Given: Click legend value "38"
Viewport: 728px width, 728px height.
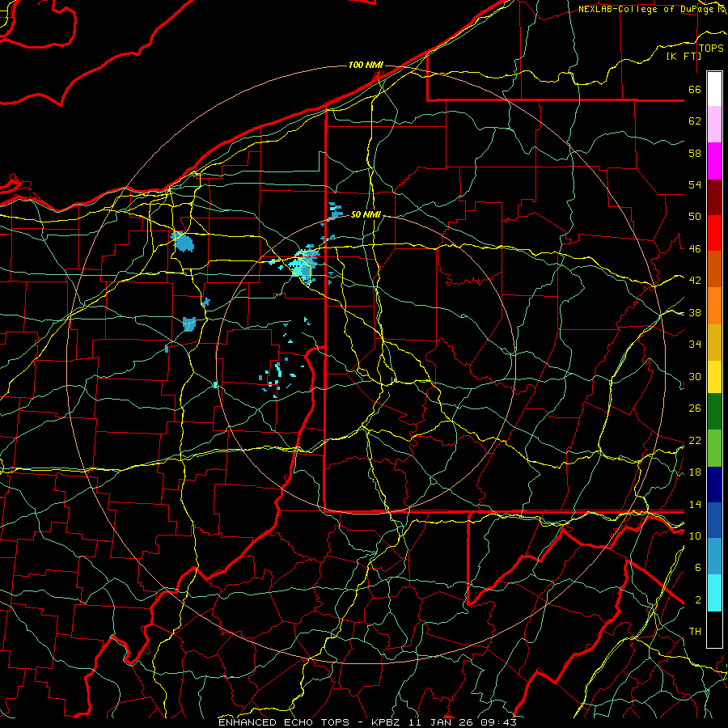Looking at the screenshot, I should (x=695, y=312).
